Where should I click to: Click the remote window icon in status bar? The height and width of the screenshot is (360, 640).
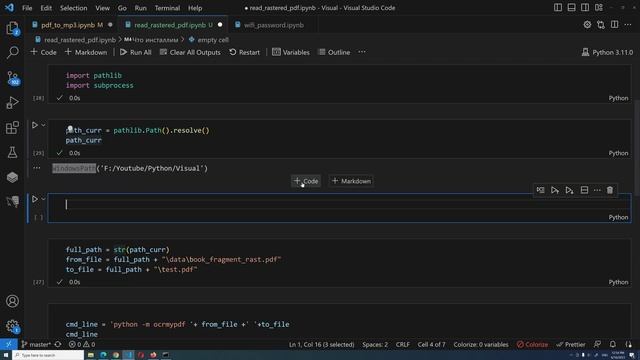(9, 344)
